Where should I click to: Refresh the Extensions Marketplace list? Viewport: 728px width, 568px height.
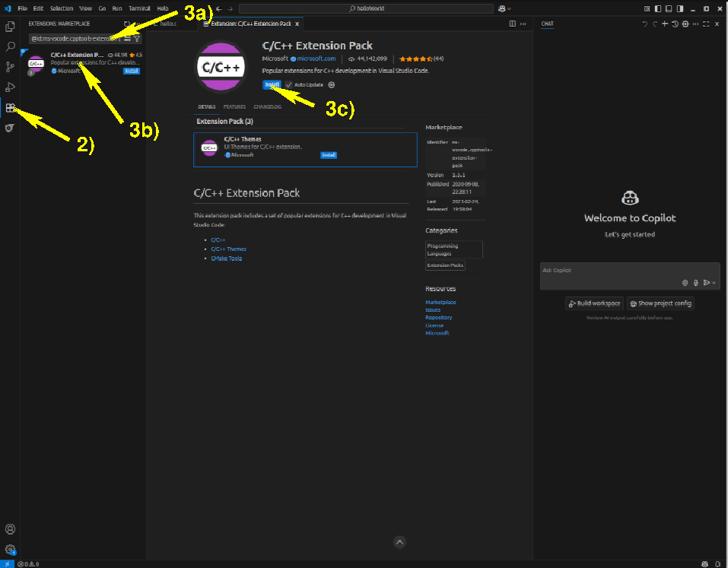127,24
